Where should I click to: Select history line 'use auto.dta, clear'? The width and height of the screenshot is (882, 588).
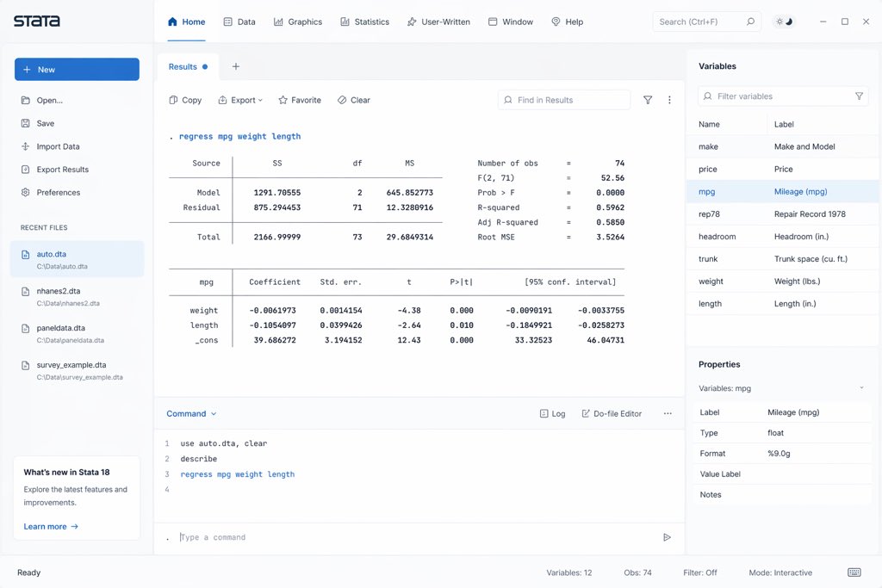tap(224, 443)
